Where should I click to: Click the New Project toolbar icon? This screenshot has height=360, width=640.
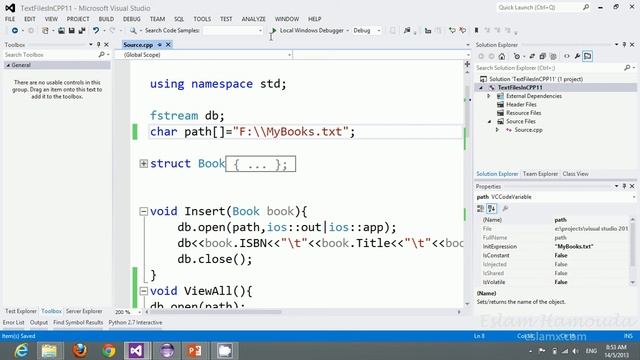click(45, 31)
